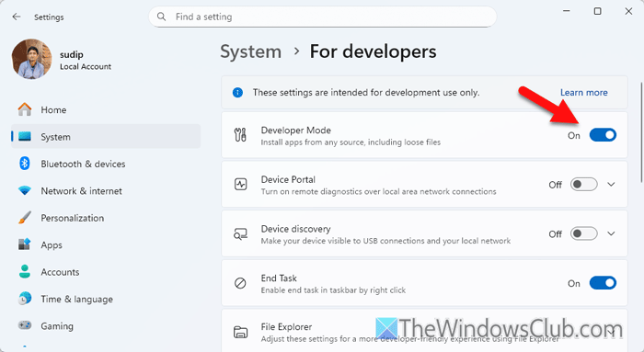Click the back arrow icon
This screenshot has height=352, width=644.
tap(17, 17)
